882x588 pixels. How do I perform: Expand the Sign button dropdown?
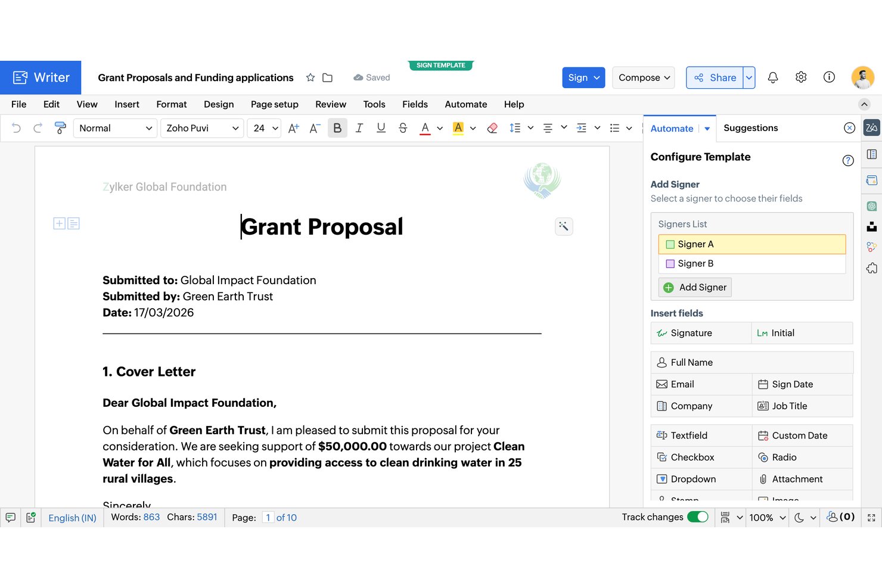click(x=597, y=77)
